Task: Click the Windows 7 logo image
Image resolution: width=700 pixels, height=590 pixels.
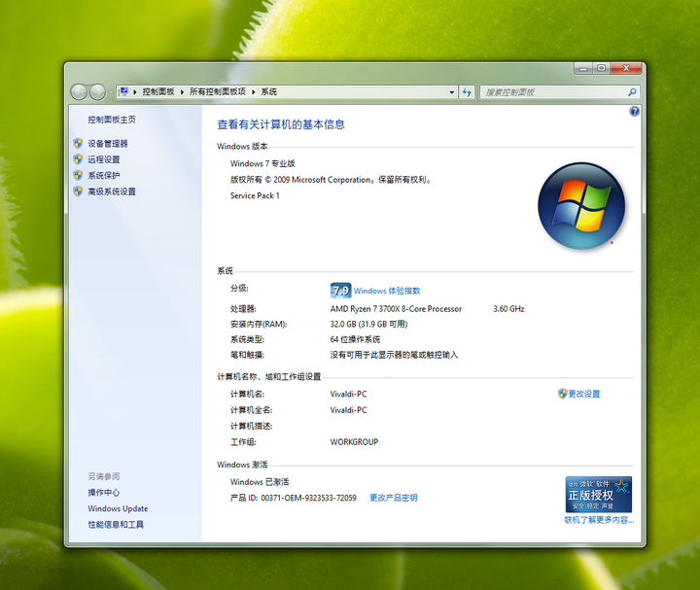Action: [x=581, y=206]
